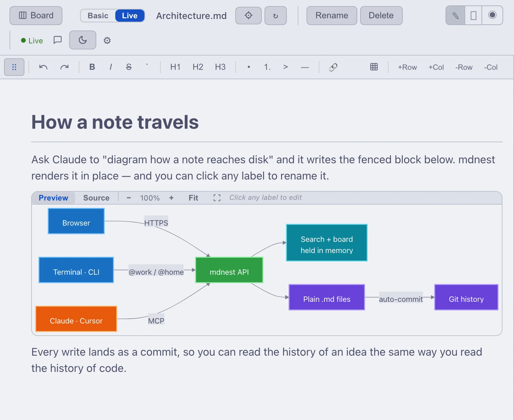Image resolution: width=514 pixels, height=420 pixels.
Task: Select the pencil edit view mode
Action: tap(455, 16)
